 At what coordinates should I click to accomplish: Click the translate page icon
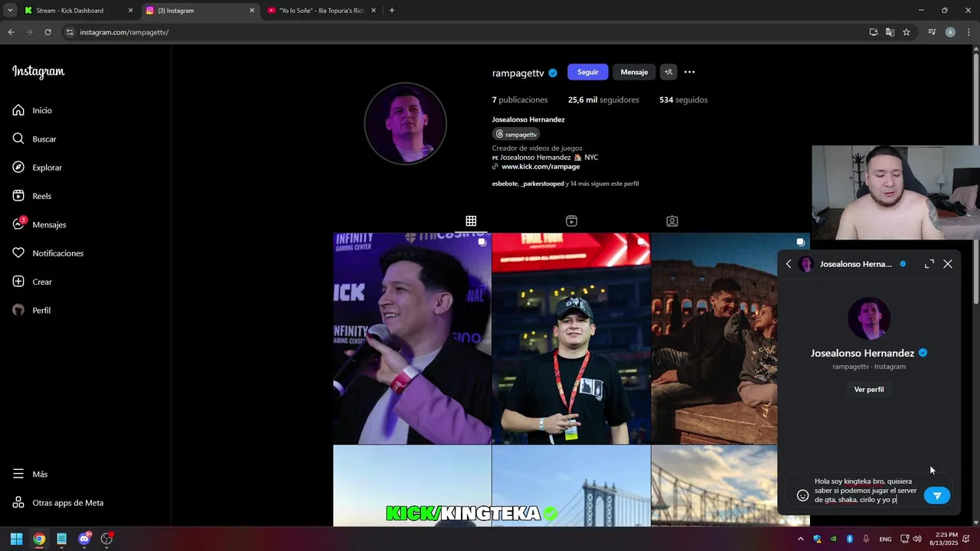[890, 32]
